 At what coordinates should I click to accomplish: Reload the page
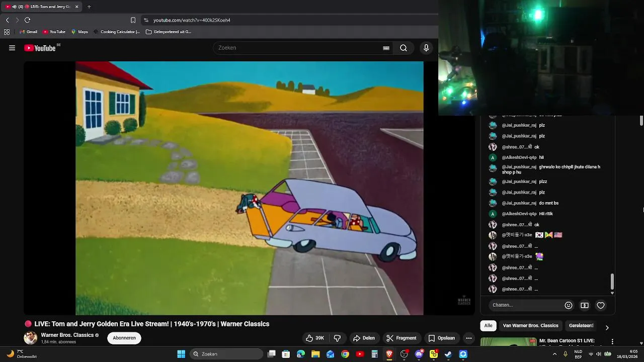(28, 20)
